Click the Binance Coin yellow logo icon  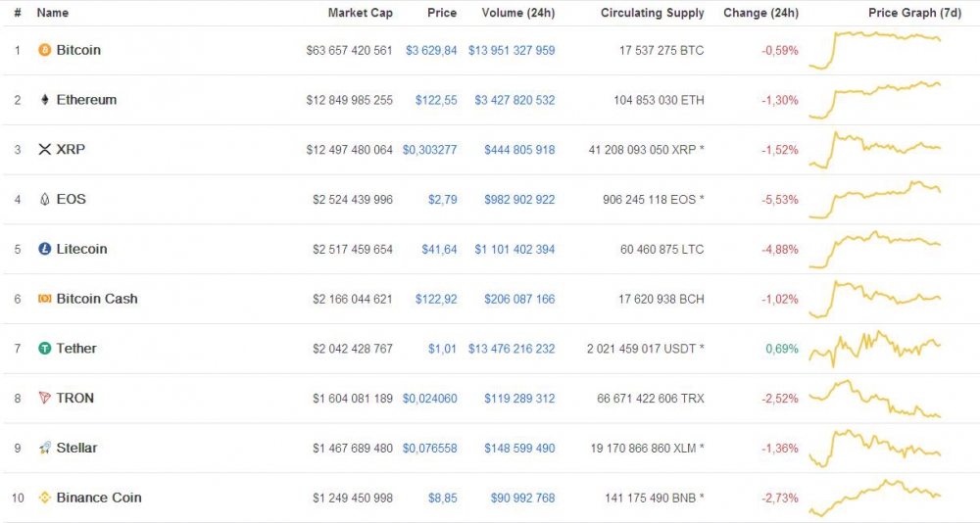(x=44, y=498)
